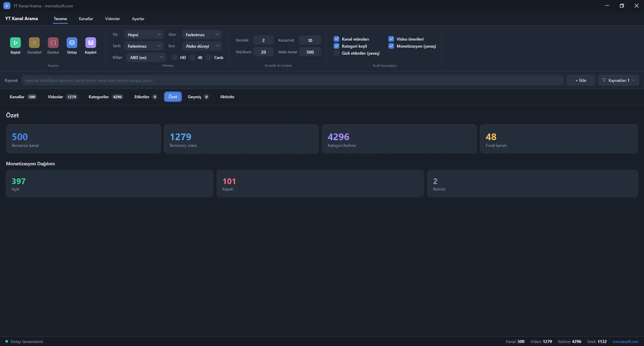Click the Maks kanal value field
Viewport: 644px width, 346px height.
[x=310, y=52]
